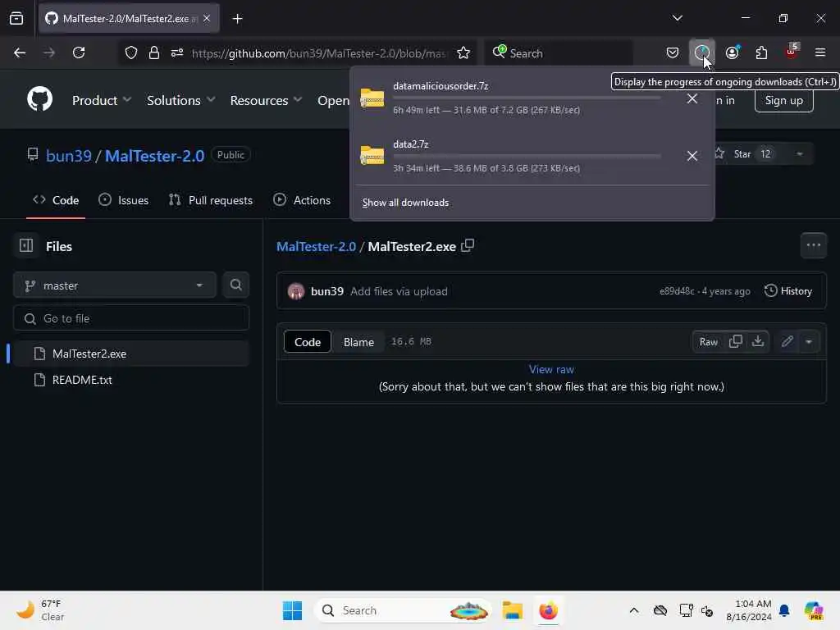Open File Explorer from the taskbar
Screen dimensions: 840x630
pos(512,610)
